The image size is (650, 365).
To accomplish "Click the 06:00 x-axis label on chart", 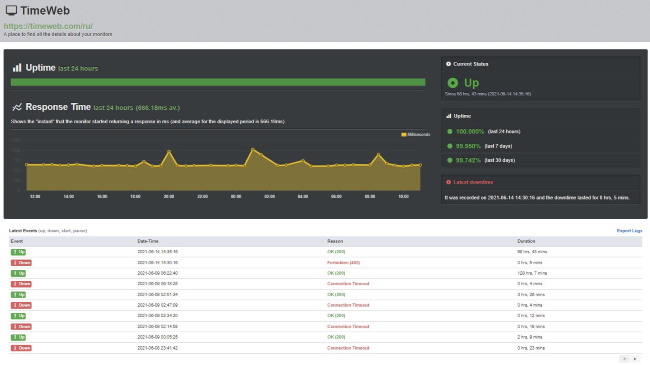I will point(336,197).
